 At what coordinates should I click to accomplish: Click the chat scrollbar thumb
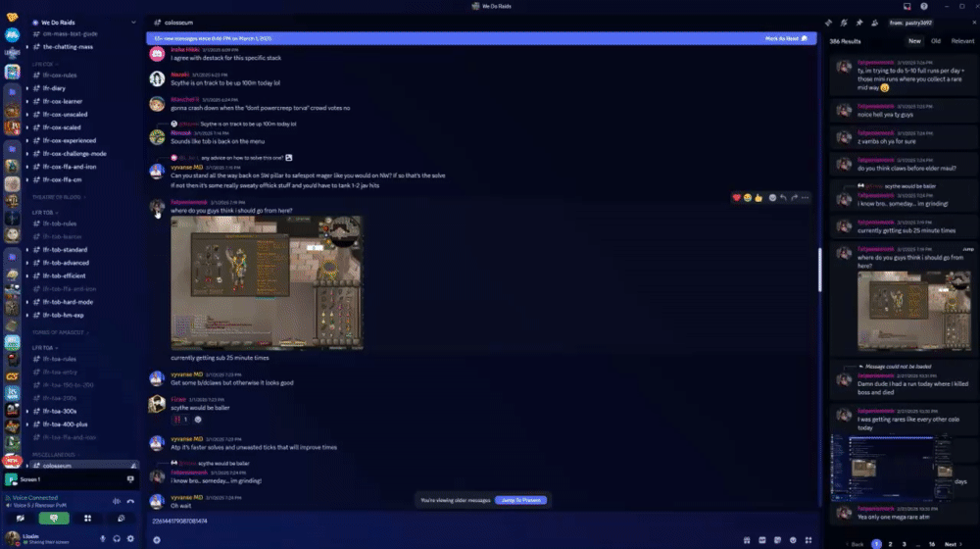[x=819, y=270]
